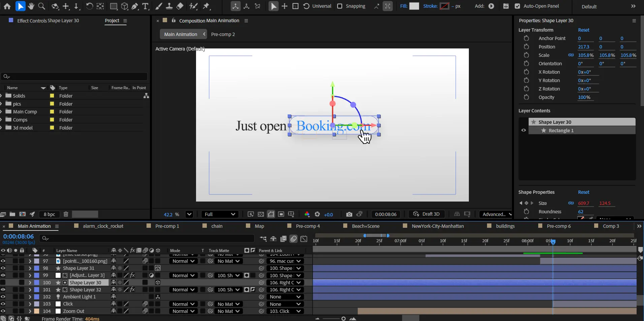This screenshot has height=321, width=644.
Task: Click the Home icon in toolbar
Action: (x=7, y=6)
